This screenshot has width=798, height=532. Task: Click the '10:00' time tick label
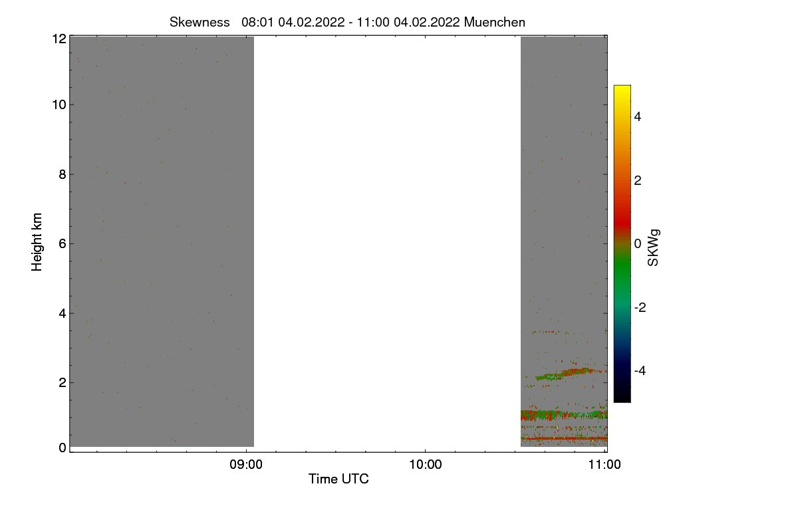point(426,465)
